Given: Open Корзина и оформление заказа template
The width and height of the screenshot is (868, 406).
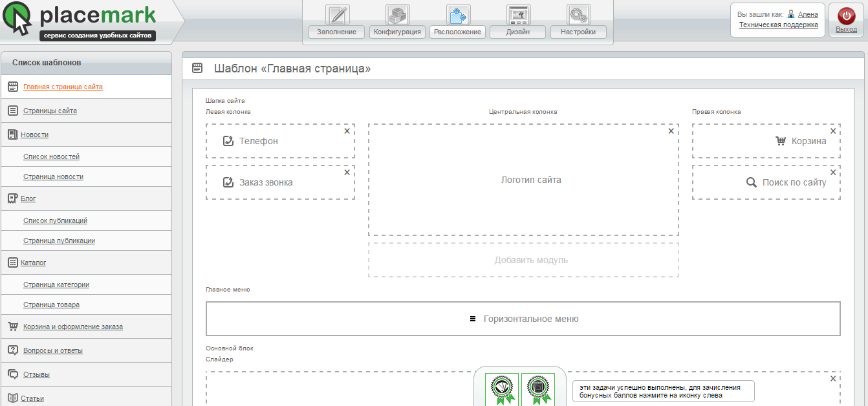Looking at the screenshot, I should pos(73,327).
